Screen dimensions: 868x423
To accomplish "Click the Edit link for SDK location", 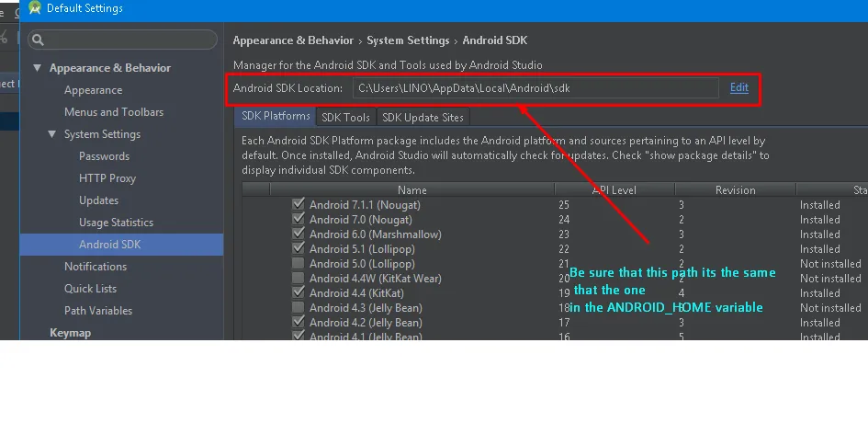I will click(739, 87).
